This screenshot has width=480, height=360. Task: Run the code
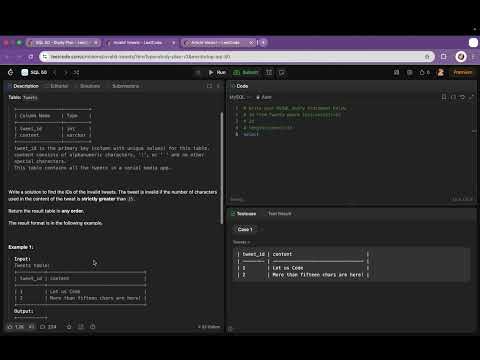coord(217,72)
